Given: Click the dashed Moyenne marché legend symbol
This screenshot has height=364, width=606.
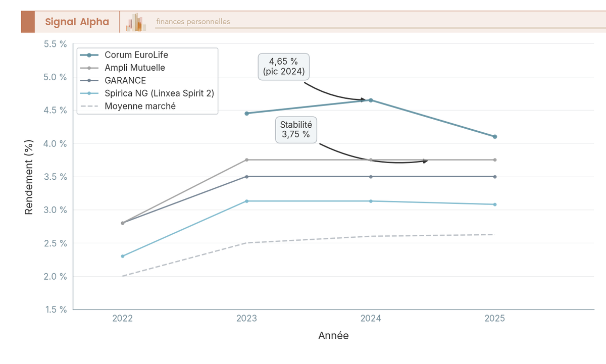Looking at the screenshot, I should click(90, 106).
